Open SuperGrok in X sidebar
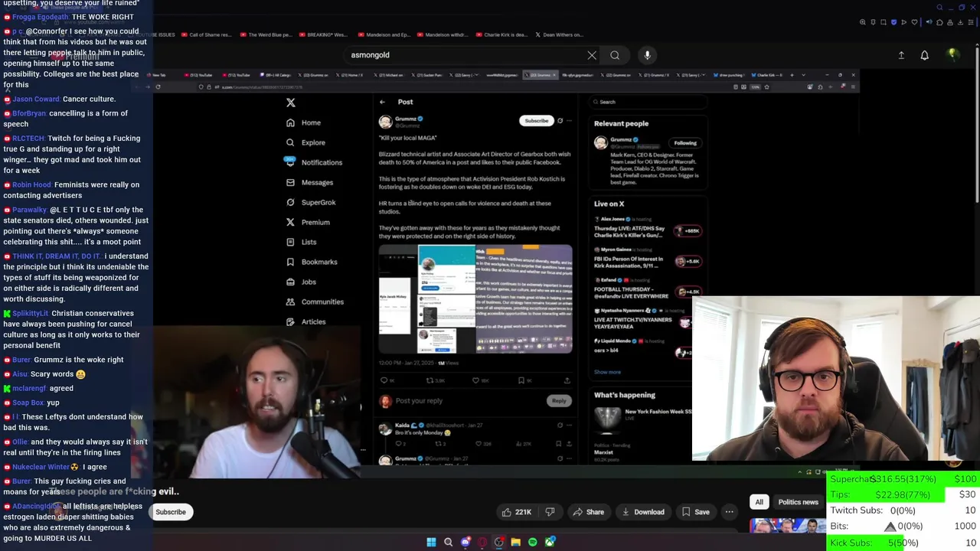This screenshot has width=980, height=551. pyautogui.click(x=310, y=202)
